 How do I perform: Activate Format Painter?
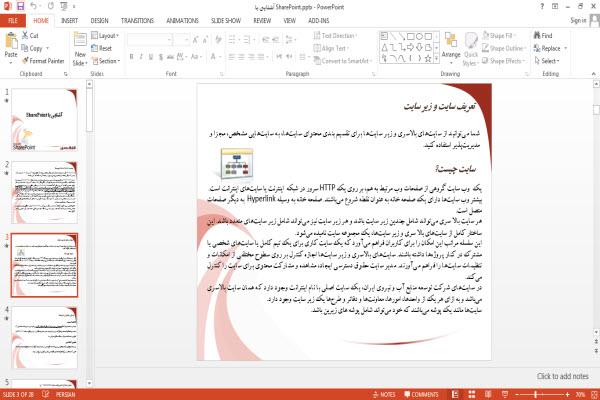(x=43, y=61)
